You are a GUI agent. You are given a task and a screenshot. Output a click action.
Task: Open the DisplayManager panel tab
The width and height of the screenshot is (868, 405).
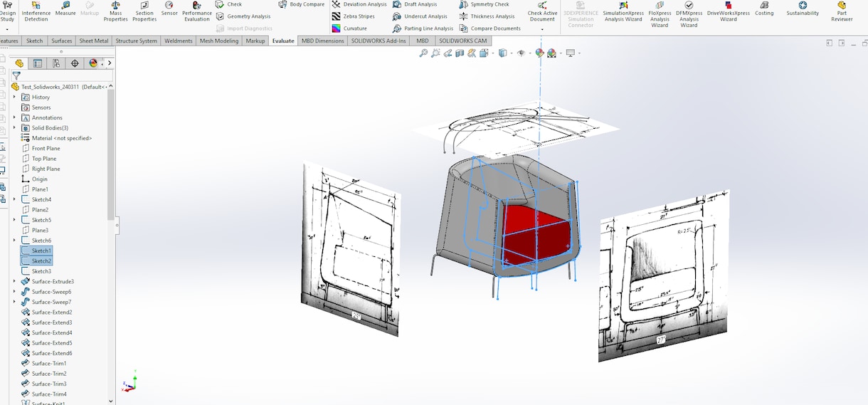point(93,63)
